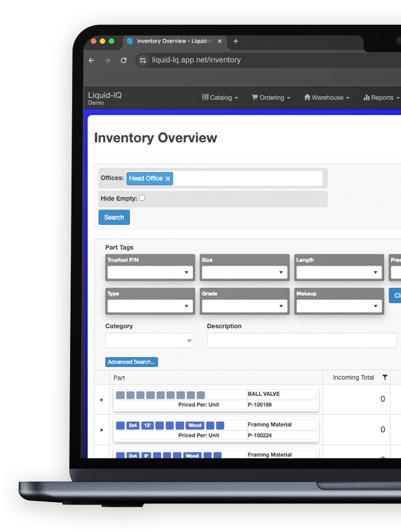Click the house icon beside Warehouse
The width and height of the screenshot is (401, 532).
(307, 98)
